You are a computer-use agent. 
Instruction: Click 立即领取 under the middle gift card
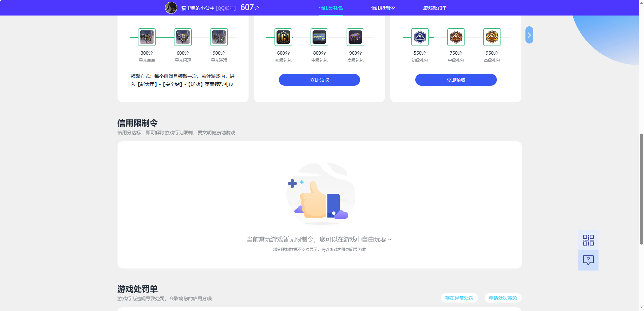[319, 80]
